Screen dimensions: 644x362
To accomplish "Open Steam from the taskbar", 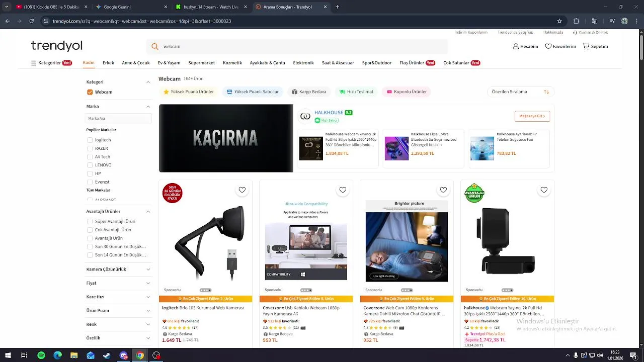I will 107,355.
